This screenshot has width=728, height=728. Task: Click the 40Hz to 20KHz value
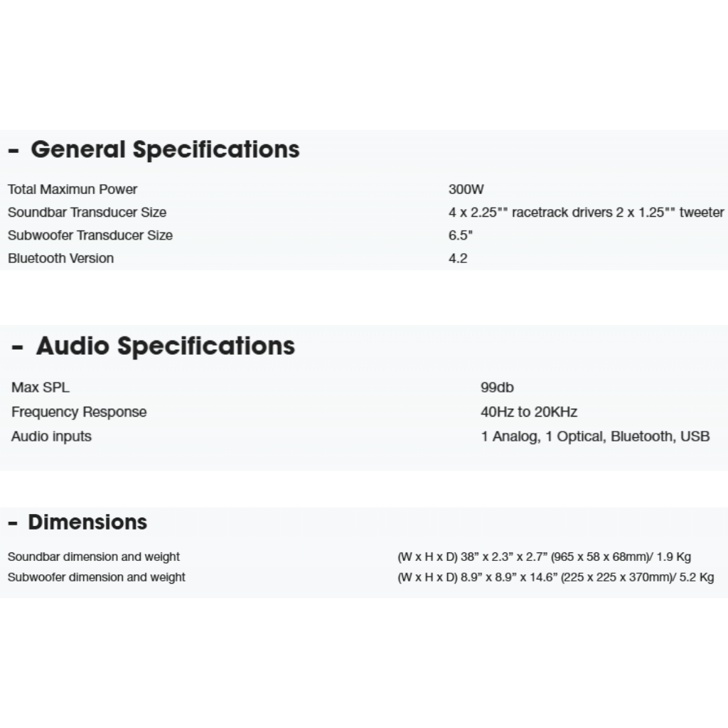529,412
